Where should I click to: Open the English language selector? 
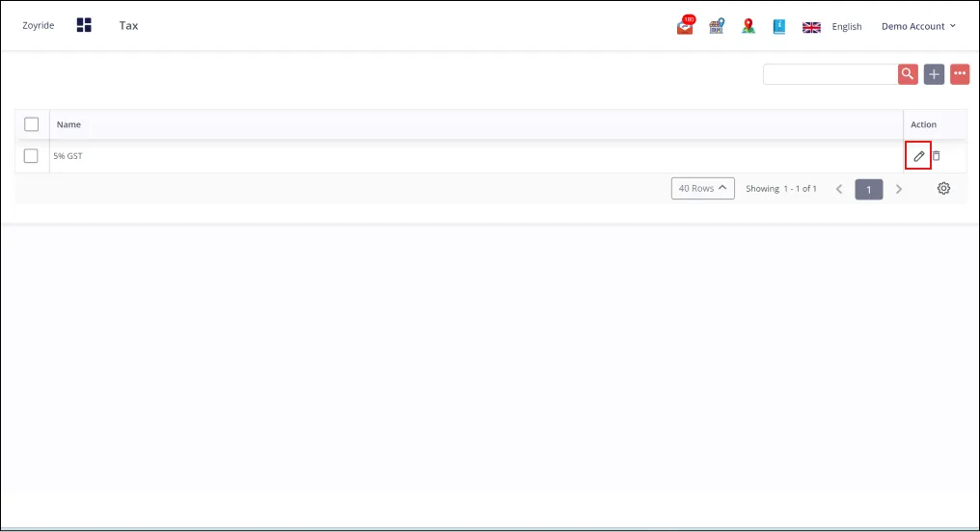[846, 26]
